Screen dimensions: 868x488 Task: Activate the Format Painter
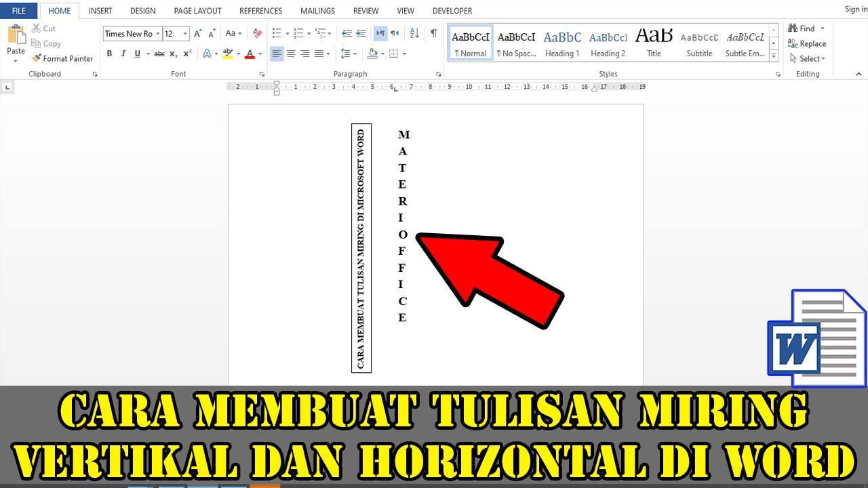click(62, 58)
